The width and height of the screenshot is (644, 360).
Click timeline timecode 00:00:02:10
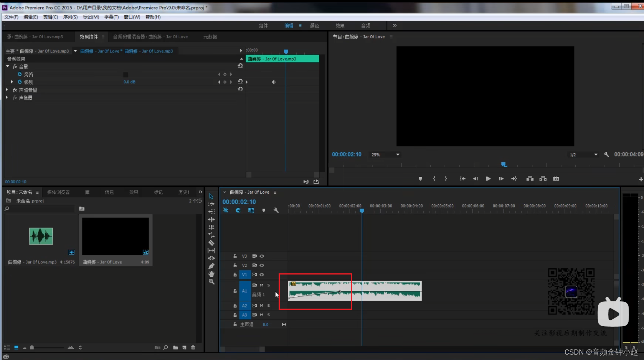(x=239, y=202)
